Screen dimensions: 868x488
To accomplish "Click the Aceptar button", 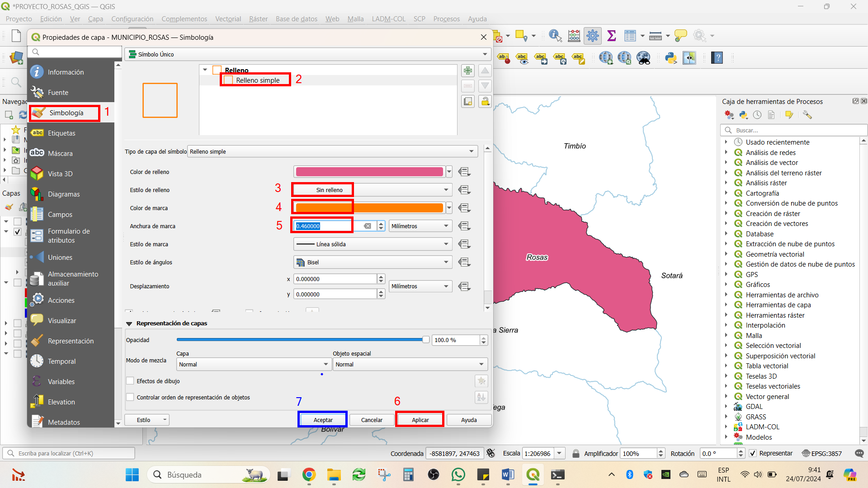I will [x=323, y=420].
